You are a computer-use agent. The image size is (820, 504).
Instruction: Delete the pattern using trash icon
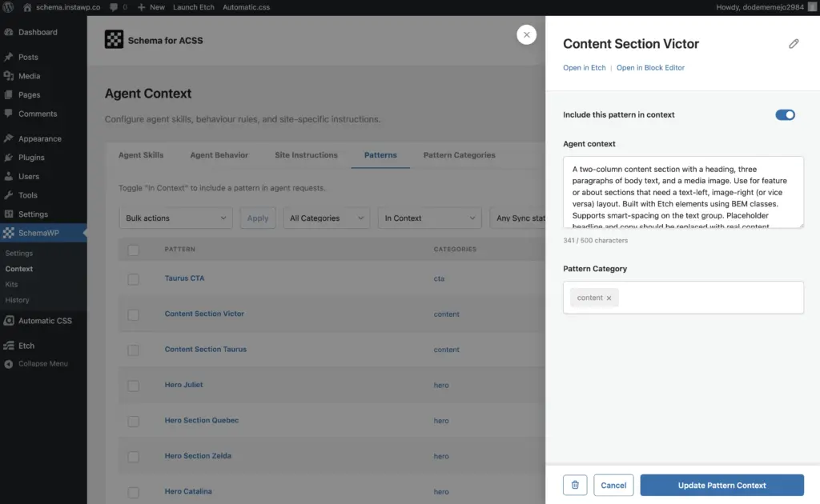[x=575, y=485]
